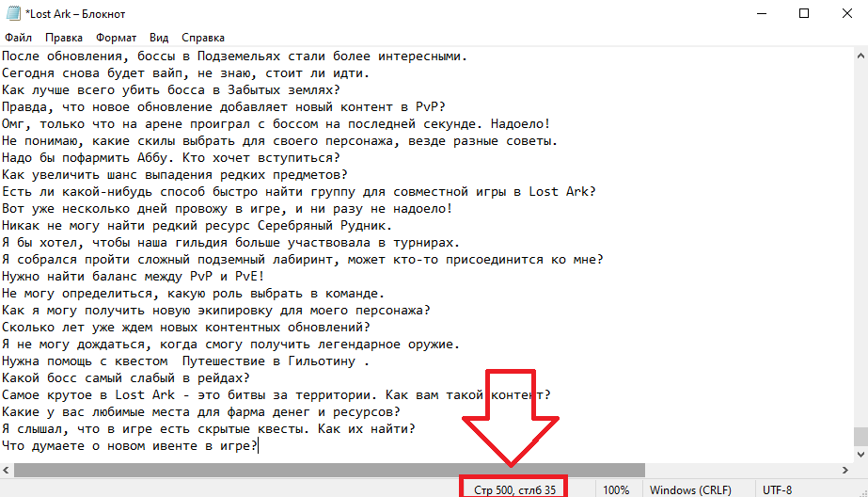
Task: Open the Вид menu
Action: click(159, 38)
